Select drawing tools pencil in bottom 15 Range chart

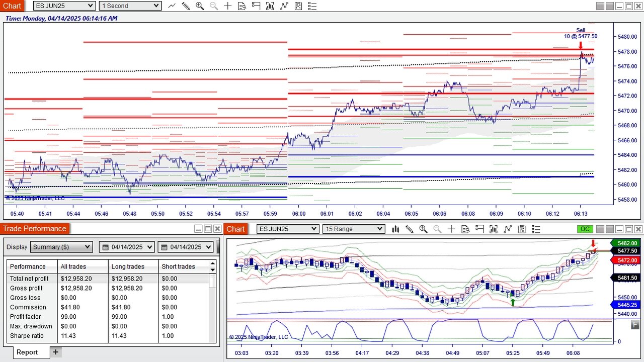click(x=409, y=229)
